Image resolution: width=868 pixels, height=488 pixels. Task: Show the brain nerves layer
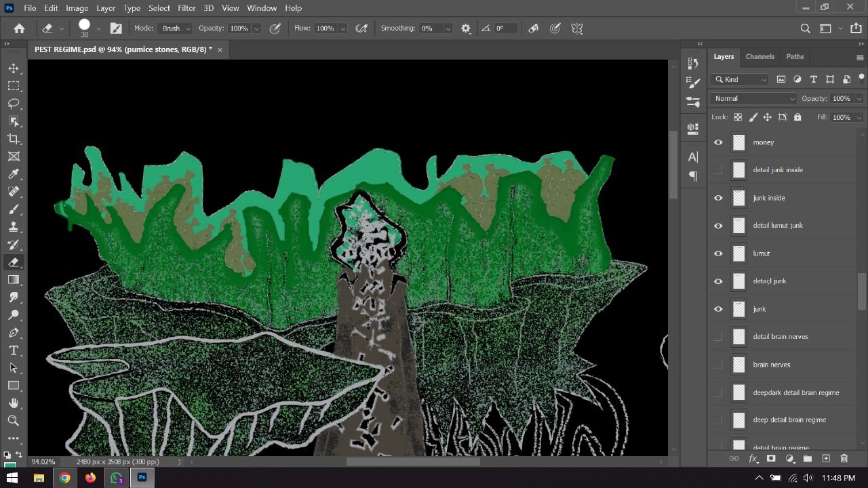pos(718,365)
